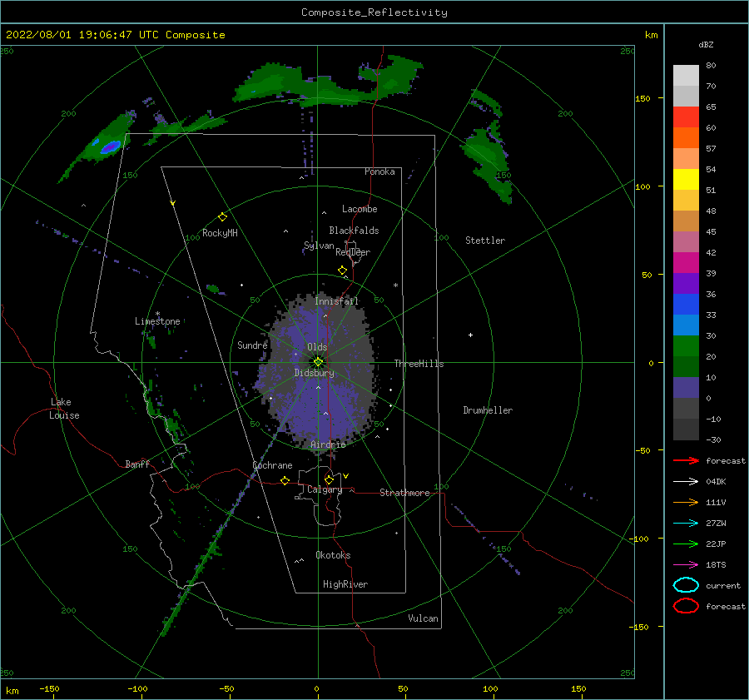Click the orange 111V arrow icon

tap(686, 502)
